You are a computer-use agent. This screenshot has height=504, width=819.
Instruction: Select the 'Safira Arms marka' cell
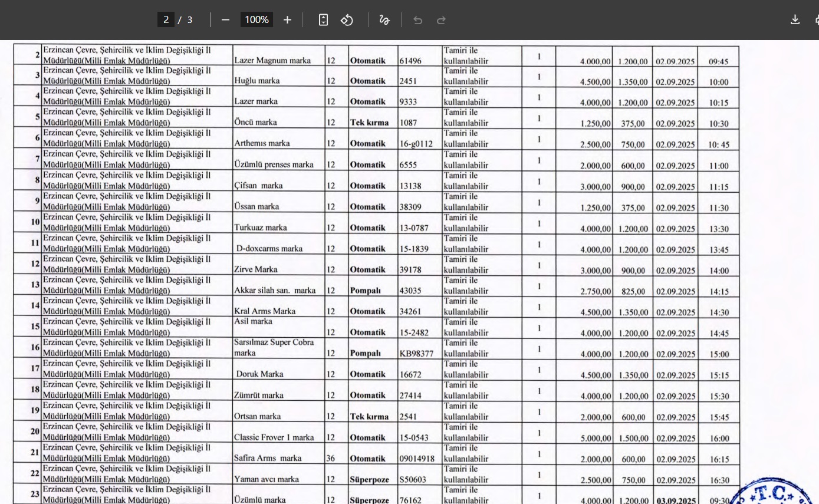(268, 458)
